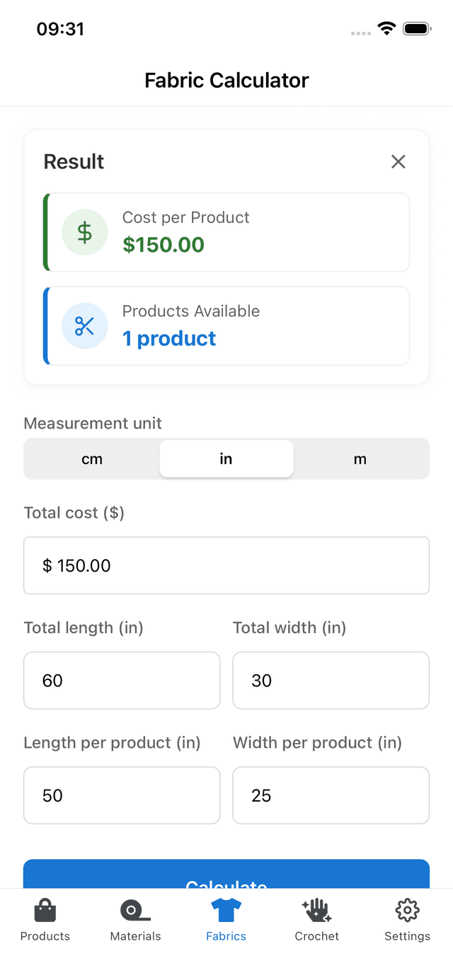Image resolution: width=453 pixels, height=980 pixels.
Task: Edit Width per product field showing 25
Action: pos(331,795)
